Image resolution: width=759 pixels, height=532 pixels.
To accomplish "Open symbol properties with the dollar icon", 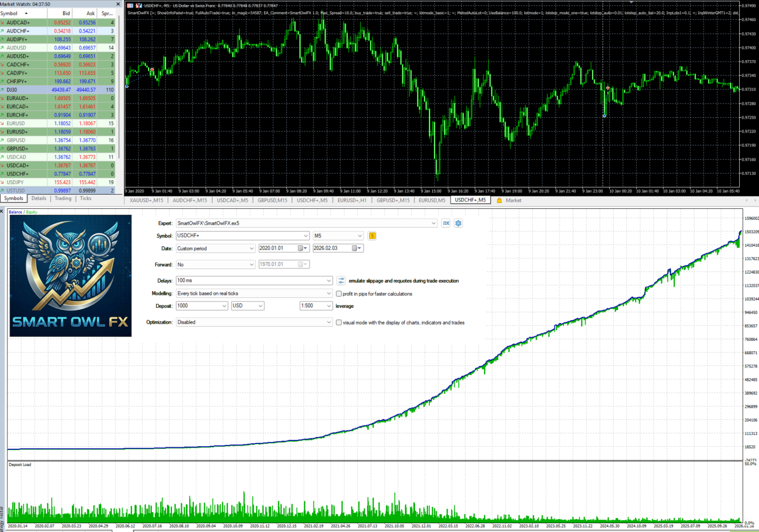I will (372, 235).
